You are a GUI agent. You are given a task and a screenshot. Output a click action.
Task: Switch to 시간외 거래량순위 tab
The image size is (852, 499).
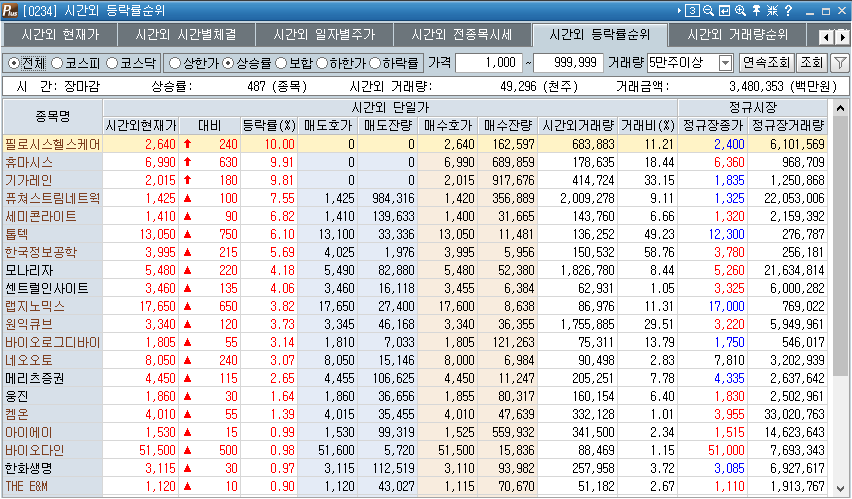pos(737,35)
